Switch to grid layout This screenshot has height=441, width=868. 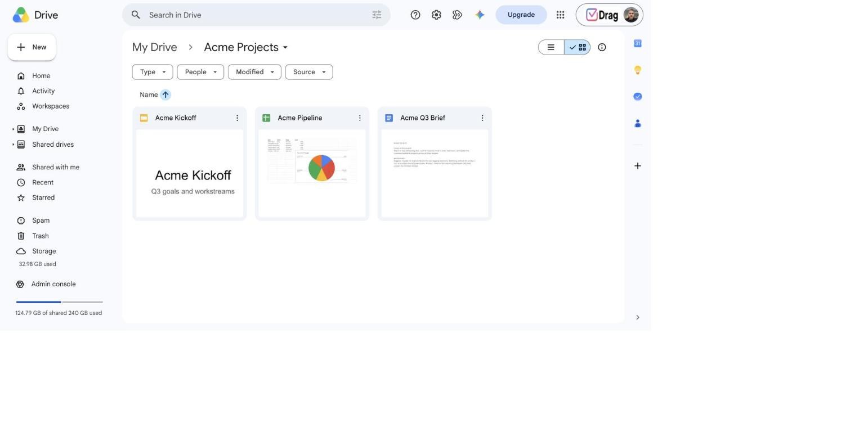(x=577, y=47)
